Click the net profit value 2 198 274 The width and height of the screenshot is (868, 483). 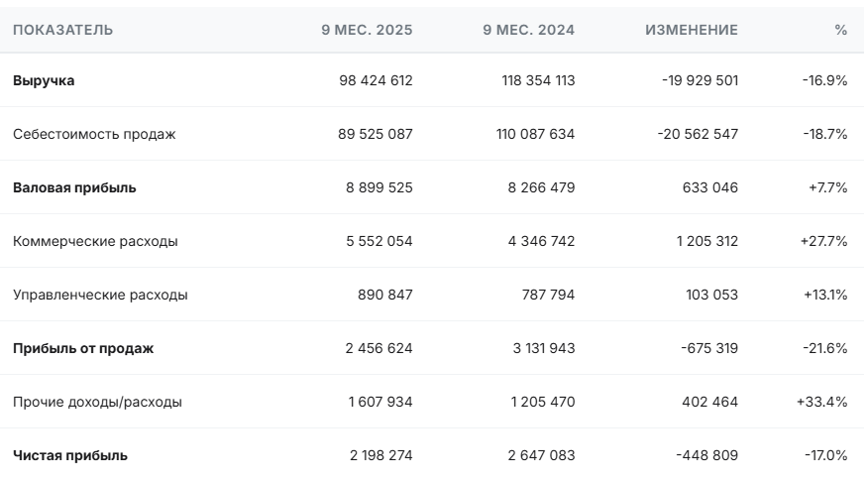click(x=380, y=455)
